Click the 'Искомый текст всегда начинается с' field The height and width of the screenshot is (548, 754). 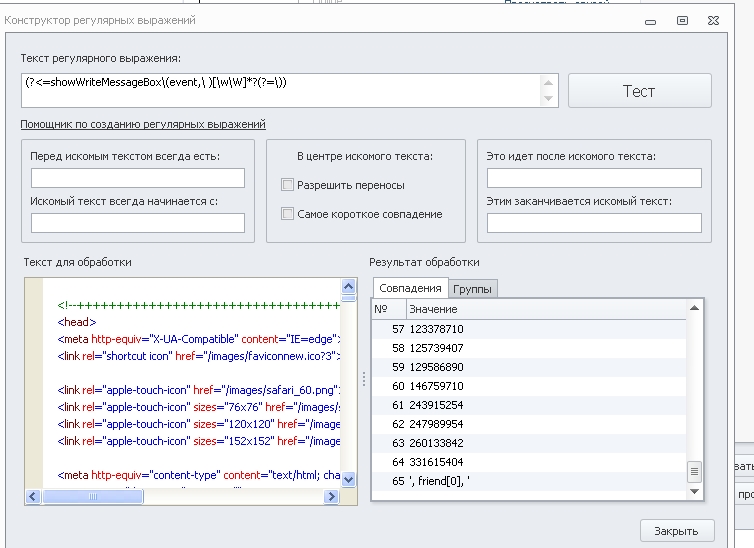click(x=138, y=223)
